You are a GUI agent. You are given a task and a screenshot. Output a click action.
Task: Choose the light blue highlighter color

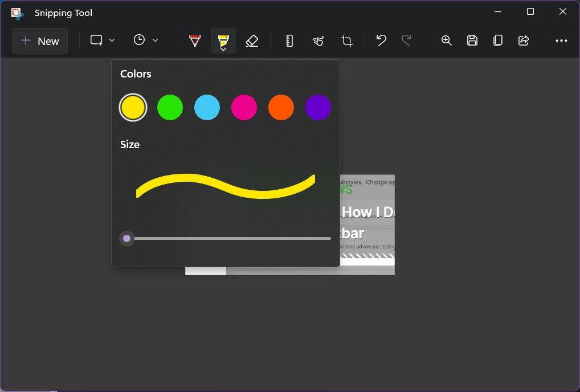[x=207, y=107]
